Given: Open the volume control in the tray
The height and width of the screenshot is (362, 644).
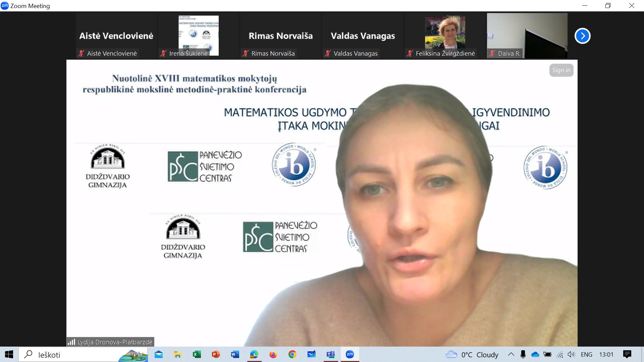Looking at the screenshot, I should [x=571, y=354].
